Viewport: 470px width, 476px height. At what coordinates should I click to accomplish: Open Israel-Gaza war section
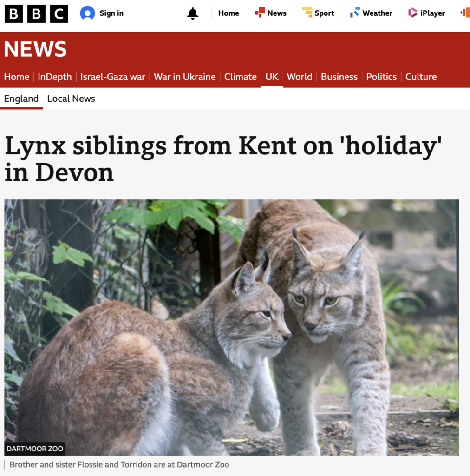click(x=113, y=77)
